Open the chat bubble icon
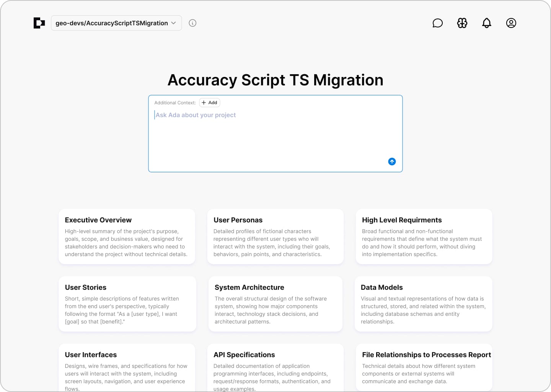Viewport: 551px width, 392px height. tap(437, 23)
